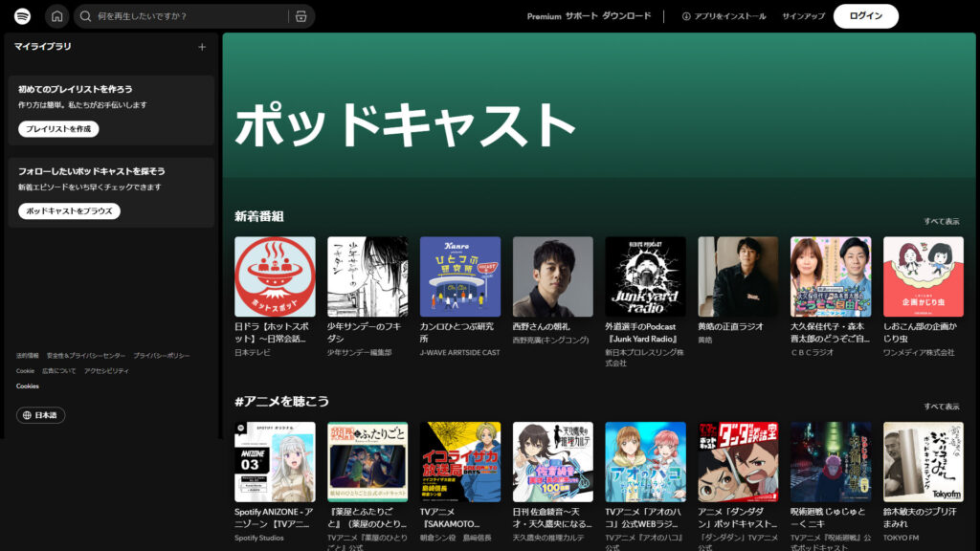
Task: Click the J-WAVE ARRTSIDE CAST publisher text
Action: click(460, 352)
